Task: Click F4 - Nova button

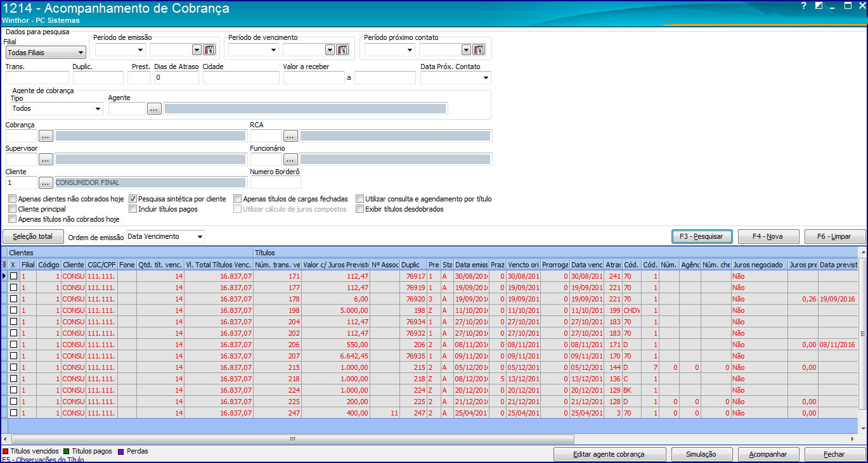Action: [x=767, y=236]
